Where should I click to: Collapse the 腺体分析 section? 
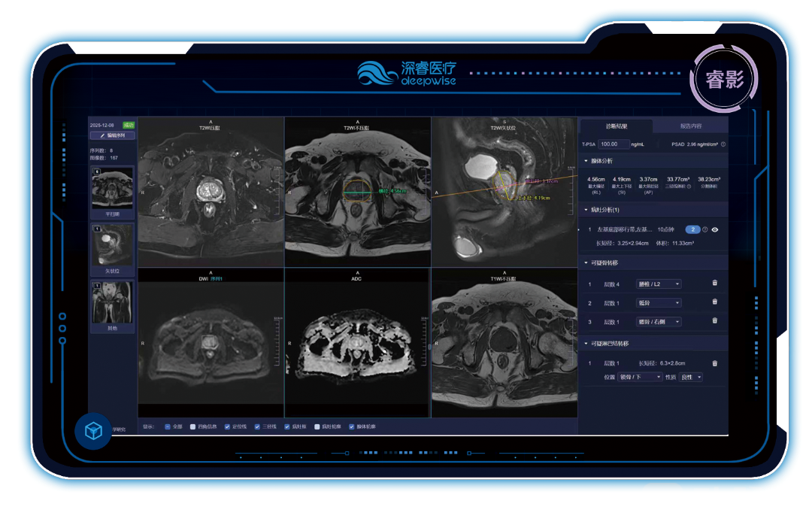click(586, 161)
